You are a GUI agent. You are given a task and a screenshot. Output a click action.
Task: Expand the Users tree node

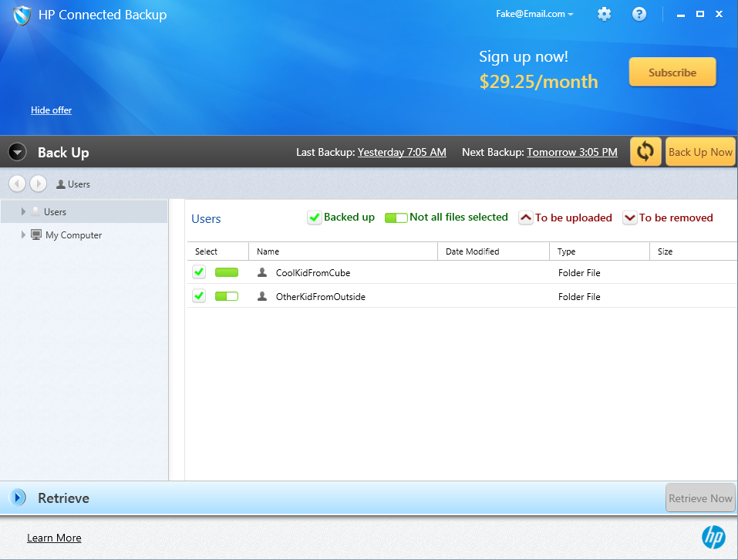pyautogui.click(x=23, y=212)
